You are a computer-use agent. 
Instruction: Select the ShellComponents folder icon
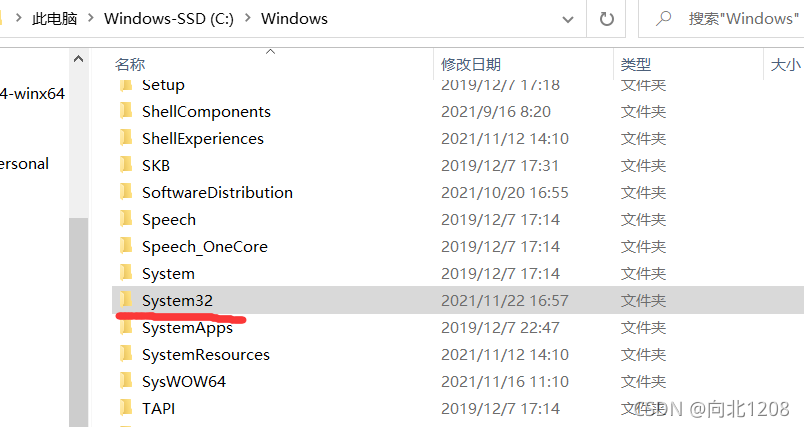tap(126, 110)
